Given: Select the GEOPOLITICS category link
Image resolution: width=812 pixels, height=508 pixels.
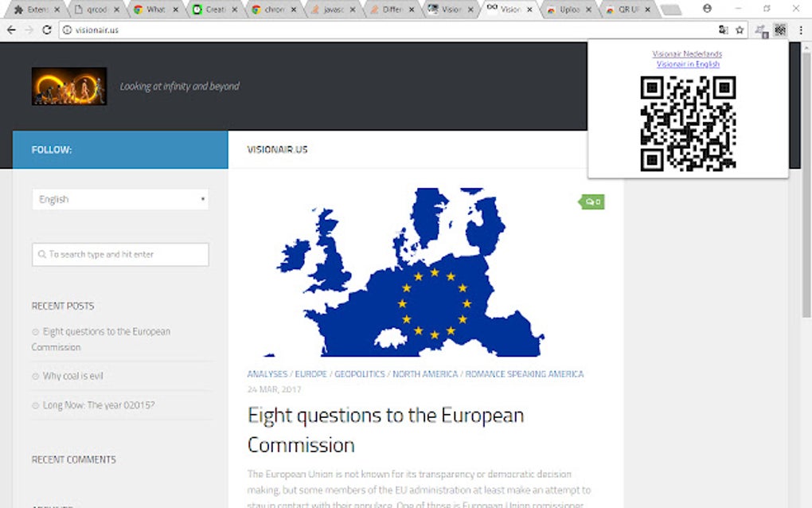Looking at the screenshot, I should 359,374.
